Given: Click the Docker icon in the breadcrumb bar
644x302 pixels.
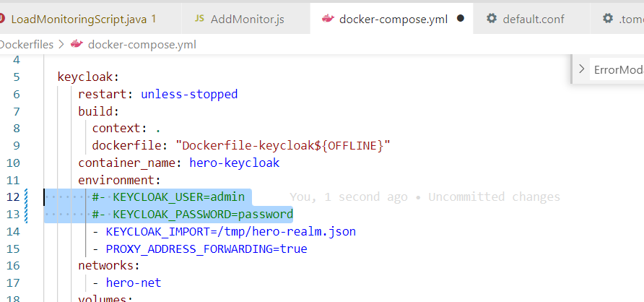Looking at the screenshot, I should coord(77,45).
